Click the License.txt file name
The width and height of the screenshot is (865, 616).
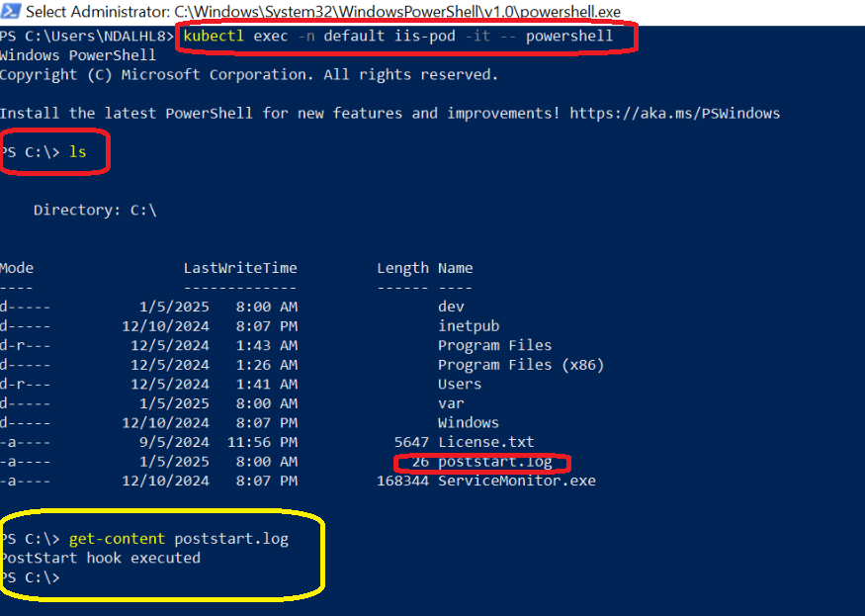(x=485, y=442)
